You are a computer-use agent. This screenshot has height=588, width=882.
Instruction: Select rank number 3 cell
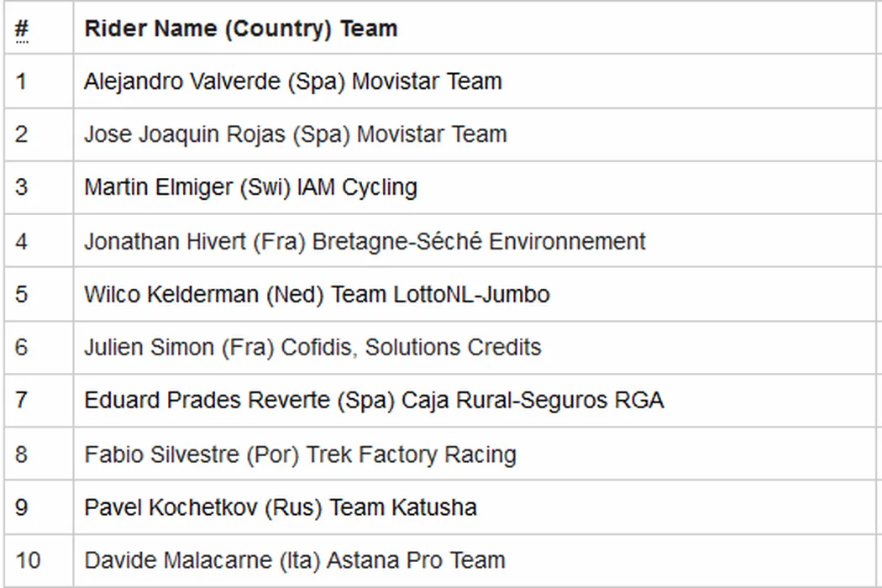(x=21, y=187)
